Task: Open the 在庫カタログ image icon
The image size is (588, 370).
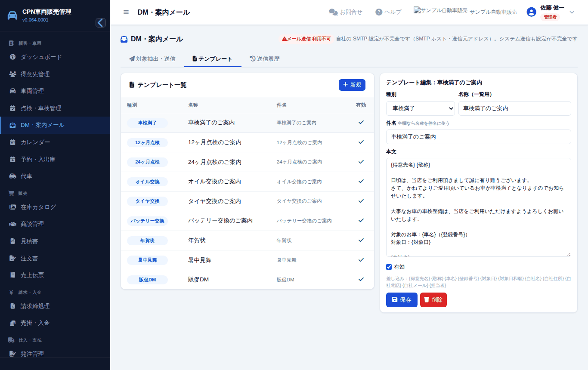Action: click(x=12, y=207)
